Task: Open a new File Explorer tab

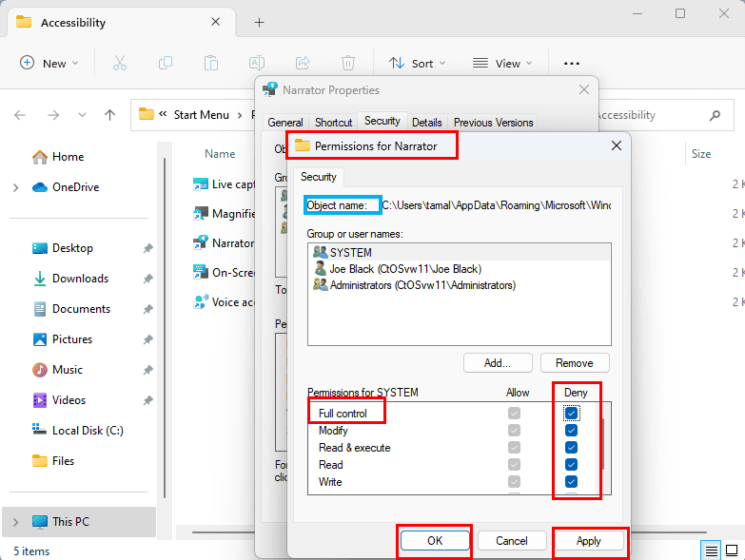Action: click(259, 22)
